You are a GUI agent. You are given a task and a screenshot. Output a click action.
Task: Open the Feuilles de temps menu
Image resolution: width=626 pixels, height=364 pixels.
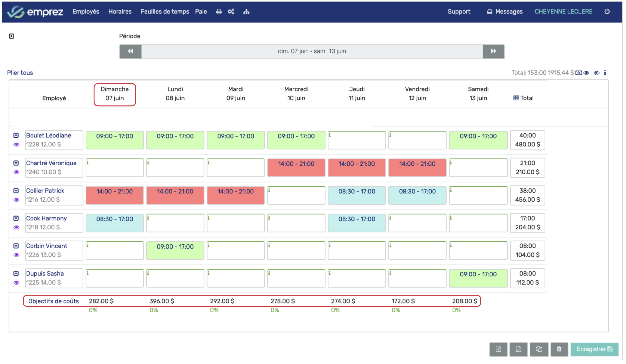tap(165, 12)
